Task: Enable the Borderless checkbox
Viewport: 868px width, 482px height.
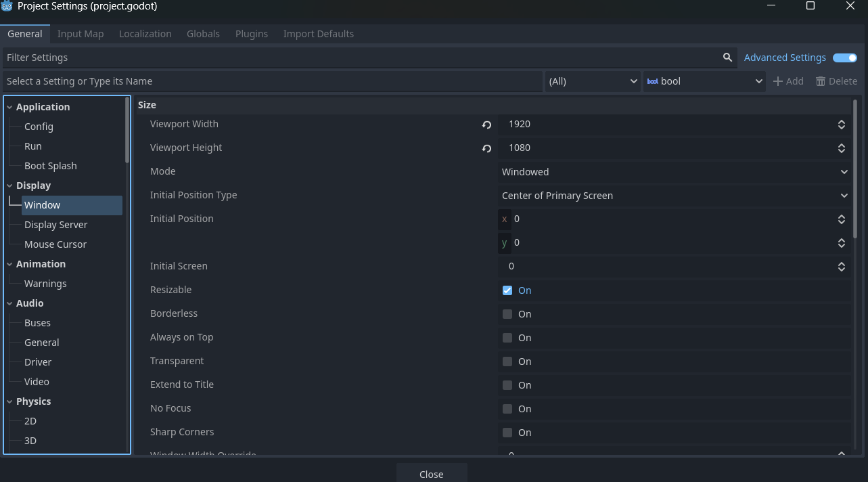Action: (507, 314)
